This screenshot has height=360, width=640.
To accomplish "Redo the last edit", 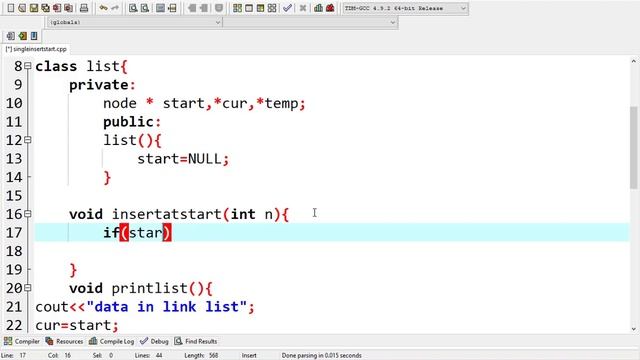I will coord(115,8).
